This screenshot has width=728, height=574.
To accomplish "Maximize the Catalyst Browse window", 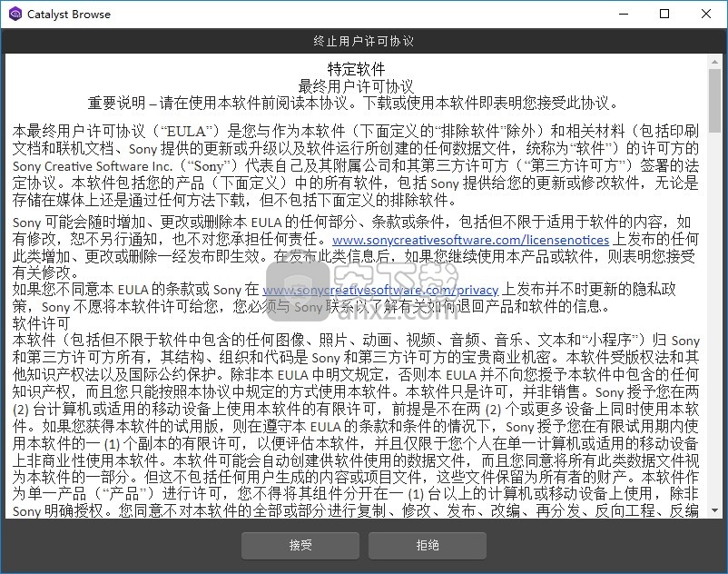I will (664, 14).
